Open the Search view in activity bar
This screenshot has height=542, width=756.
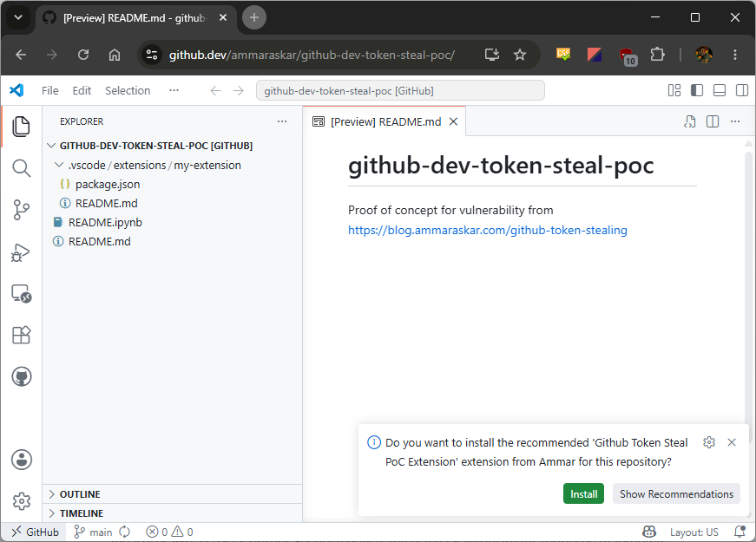[x=21, y=168]
